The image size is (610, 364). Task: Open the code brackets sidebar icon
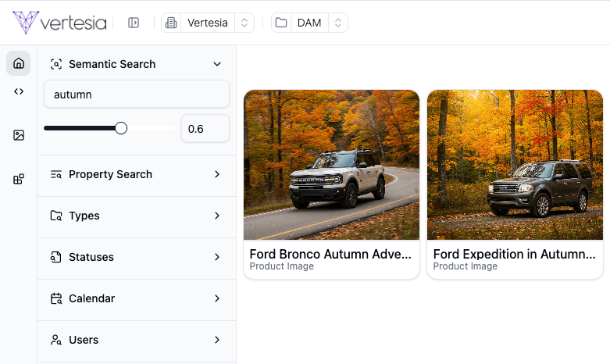(18, 91)
